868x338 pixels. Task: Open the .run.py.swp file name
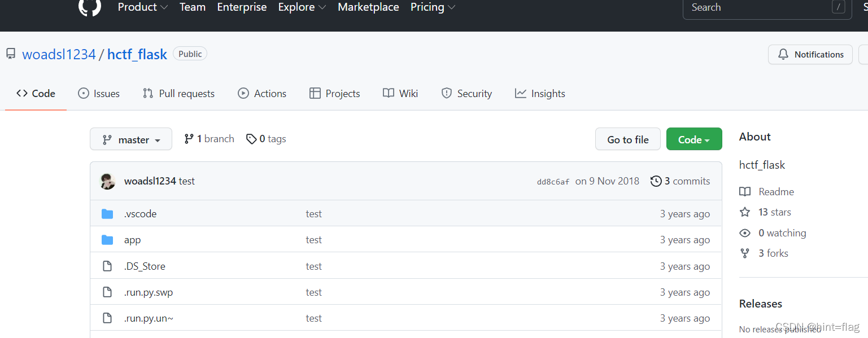point(149,292)
